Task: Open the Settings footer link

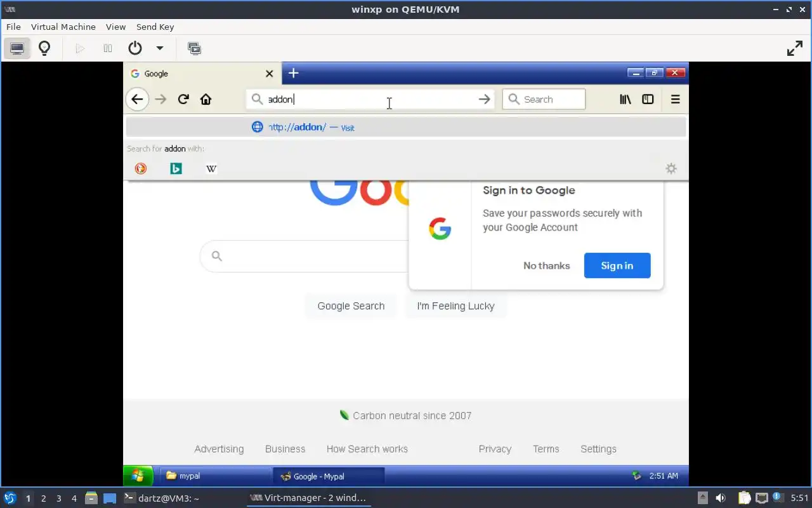Action: point(598,449)
